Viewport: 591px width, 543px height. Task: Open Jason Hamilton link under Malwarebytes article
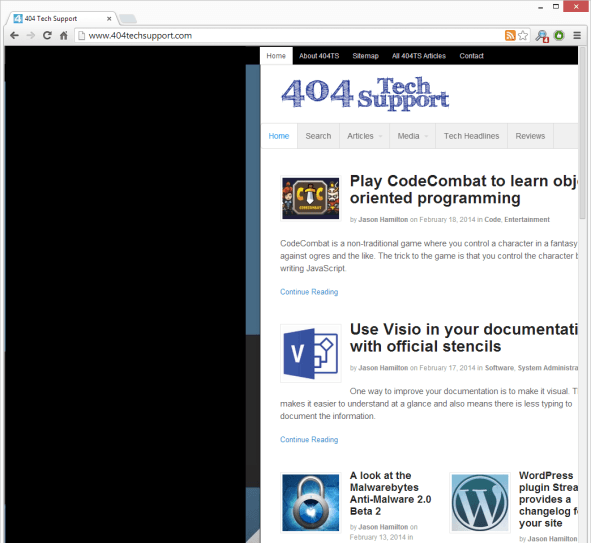[x=383, y=527]
